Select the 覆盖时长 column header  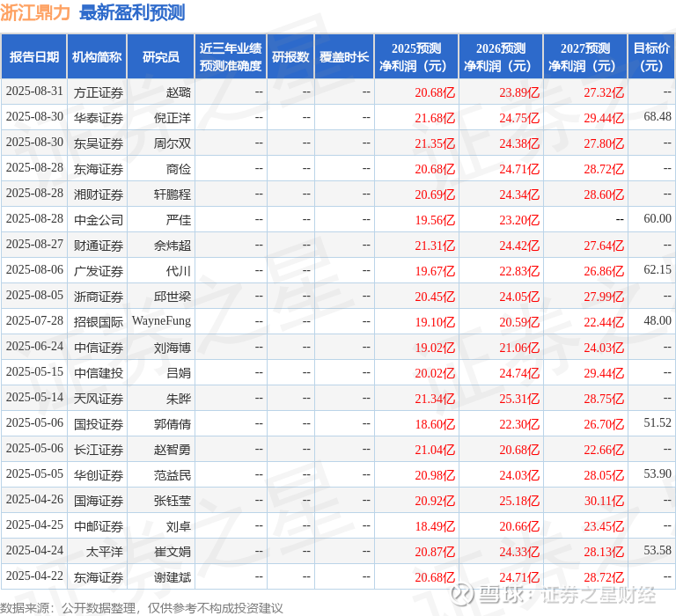(x=344, y=57)
